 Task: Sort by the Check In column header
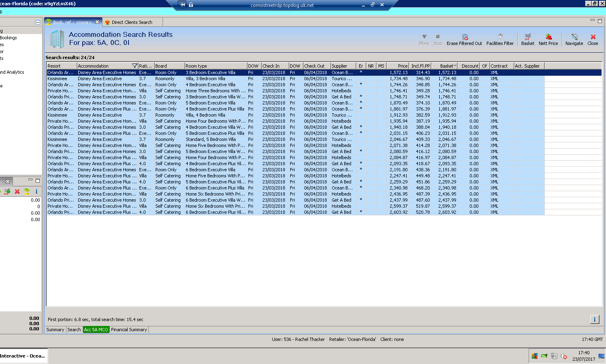coord(275,66)
